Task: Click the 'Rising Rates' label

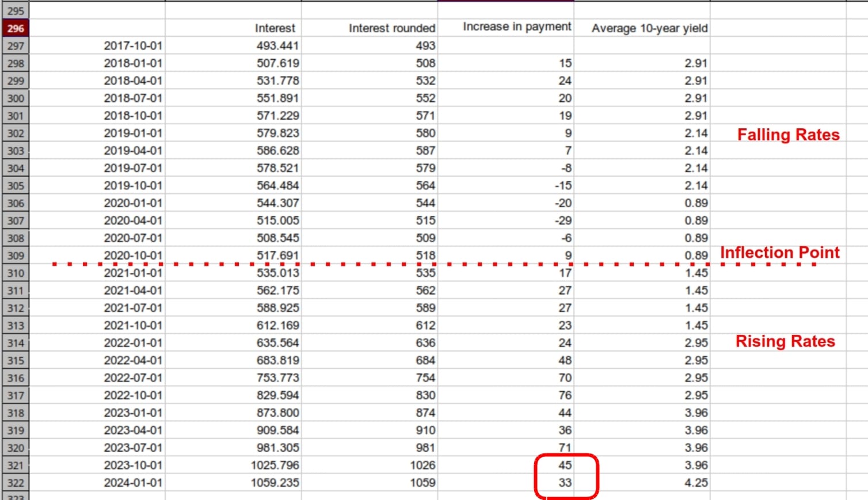Action: tap(785, 341)
